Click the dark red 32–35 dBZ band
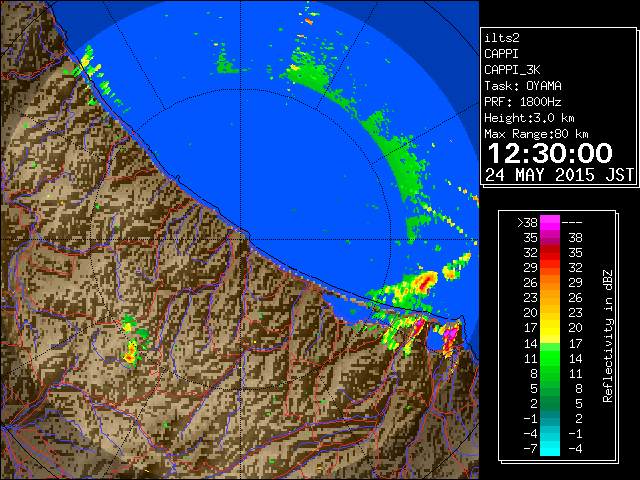The height and width of the screenshot is (480, 640). [x=550, y=253]
